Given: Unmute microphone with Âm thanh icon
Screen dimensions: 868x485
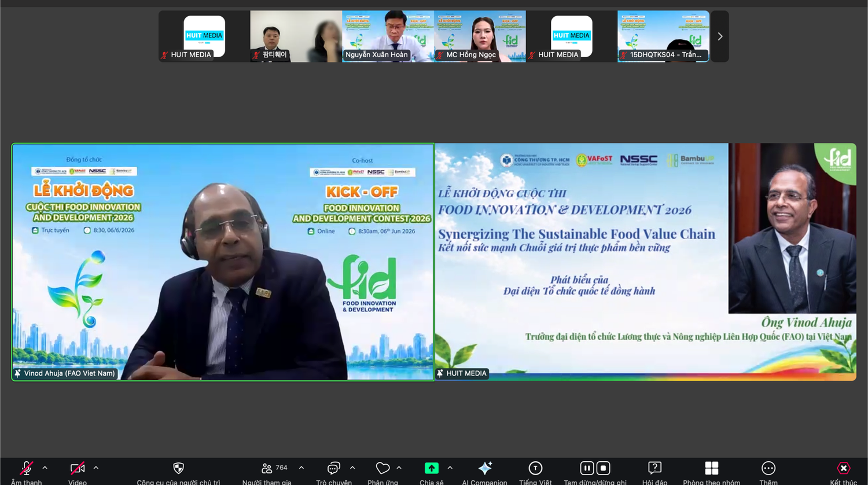Looking at the screenshot, I should pos(27,468).
